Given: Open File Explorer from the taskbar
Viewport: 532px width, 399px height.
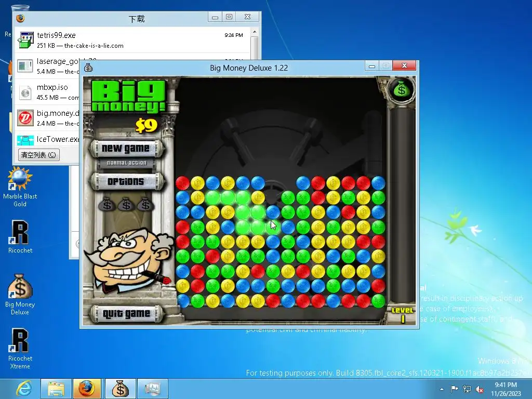Looking at the screenshot, I should (x=56, y=389).
